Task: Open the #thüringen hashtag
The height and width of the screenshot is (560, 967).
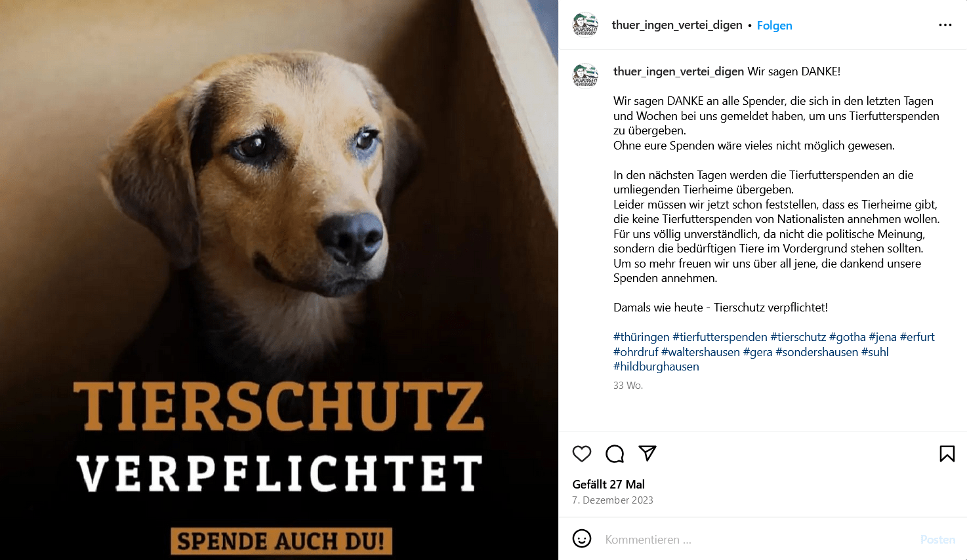Action: [641, 337]
